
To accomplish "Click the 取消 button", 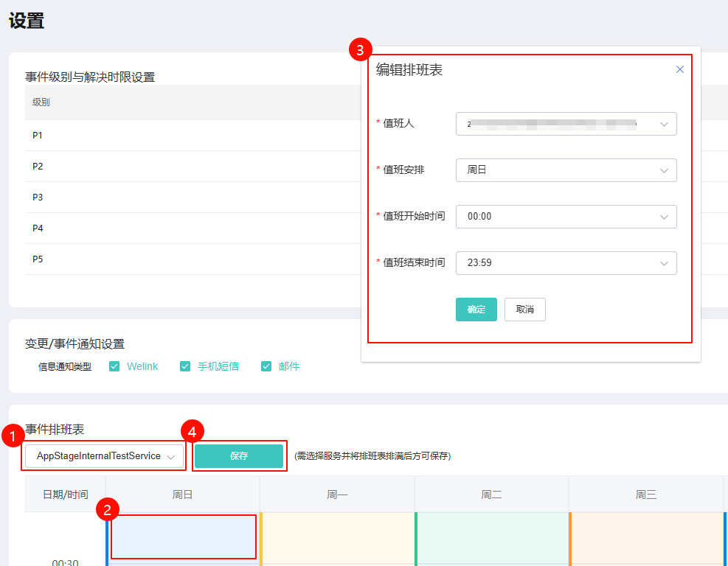I will [524, 310].
